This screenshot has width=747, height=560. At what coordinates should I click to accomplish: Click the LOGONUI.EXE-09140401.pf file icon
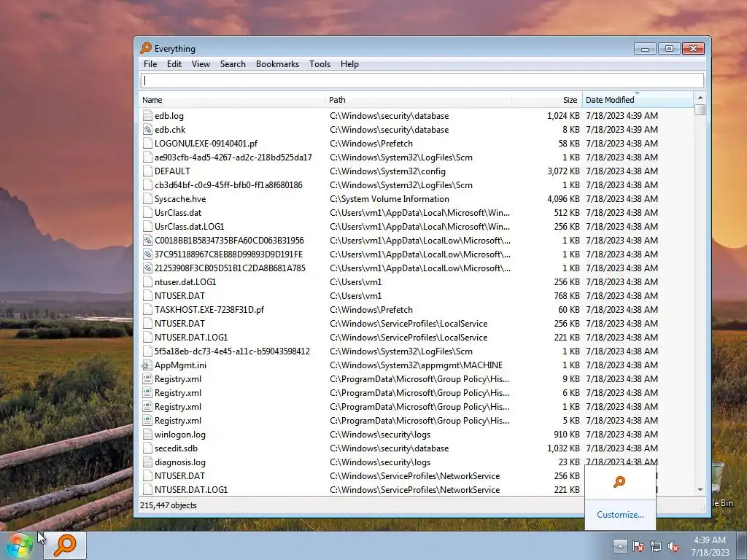[x=147, y=144]
